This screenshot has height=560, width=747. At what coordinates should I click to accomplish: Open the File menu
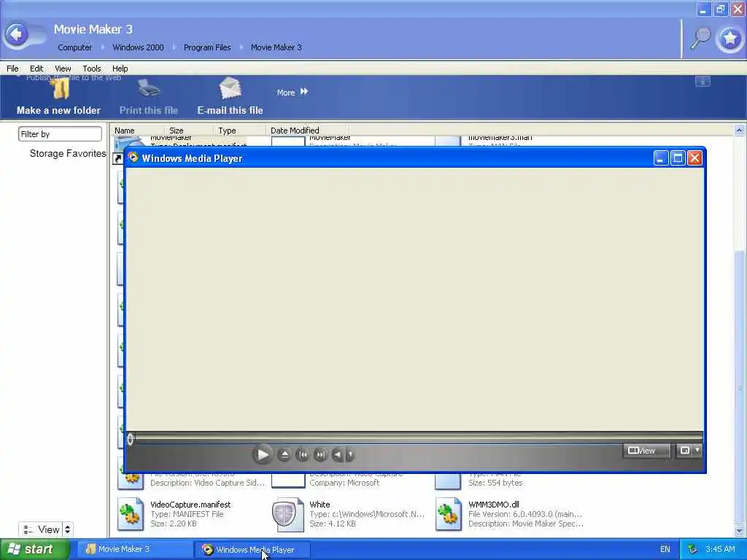click(12, 69)
